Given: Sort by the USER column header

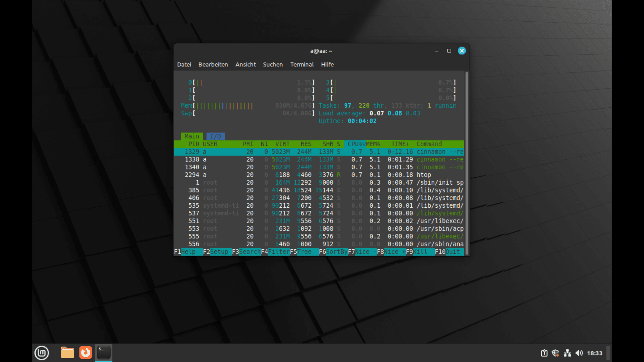Looking at the screenshot, I should pyautogui.click(x=210, y=144).
